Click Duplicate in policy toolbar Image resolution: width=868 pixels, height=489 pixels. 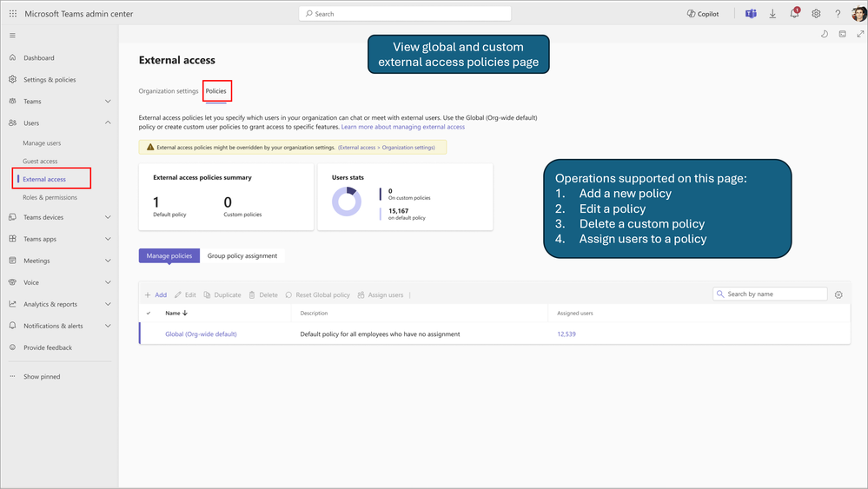tap(222, 294)
